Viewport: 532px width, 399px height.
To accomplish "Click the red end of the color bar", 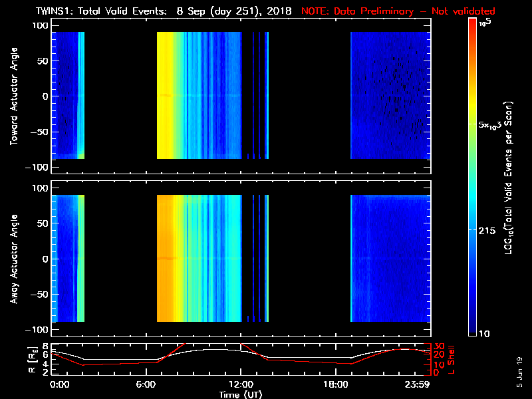I will [473, 27].
